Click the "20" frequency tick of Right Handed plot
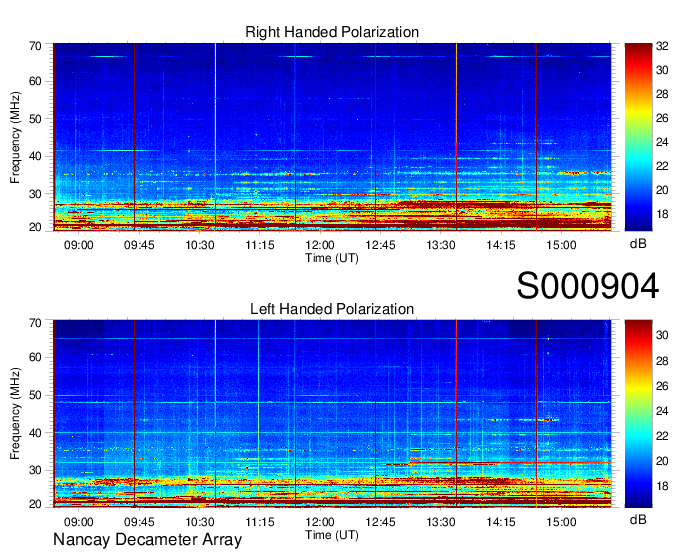The image size is (680, 552). [35, 227]
